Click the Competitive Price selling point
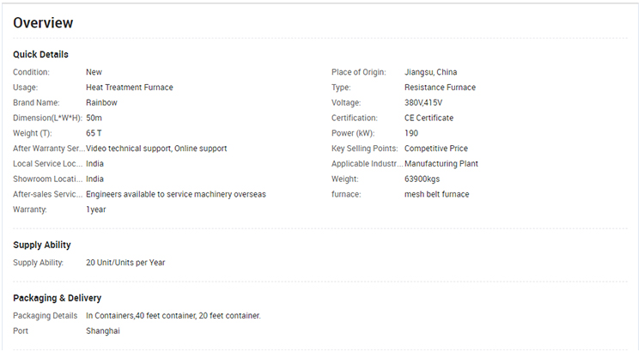Image resolution: width=644 pixels, height=352 pixels. pos(436,149)
